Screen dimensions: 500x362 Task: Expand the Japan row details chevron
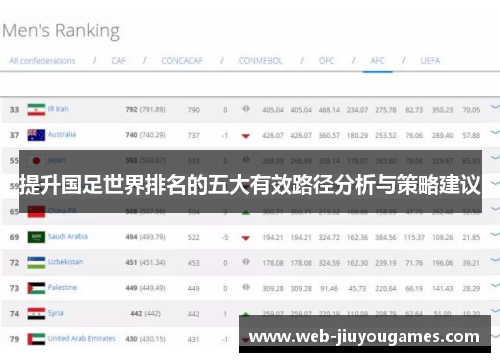click(x=495, y=158)
